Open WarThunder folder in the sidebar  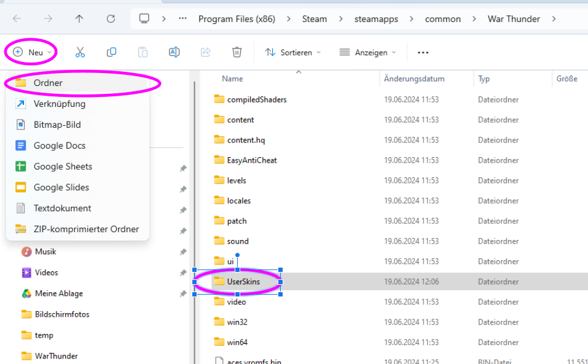(x=57, y=356)
